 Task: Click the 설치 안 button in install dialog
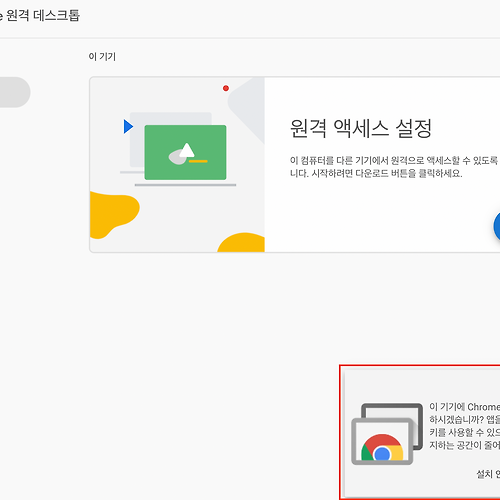point(488,474)
